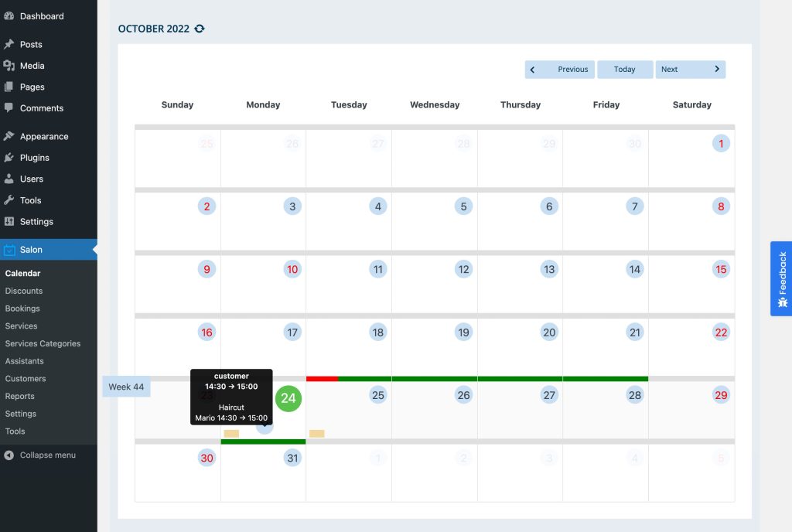Jump to Today in calendar

tap(624, 70)
